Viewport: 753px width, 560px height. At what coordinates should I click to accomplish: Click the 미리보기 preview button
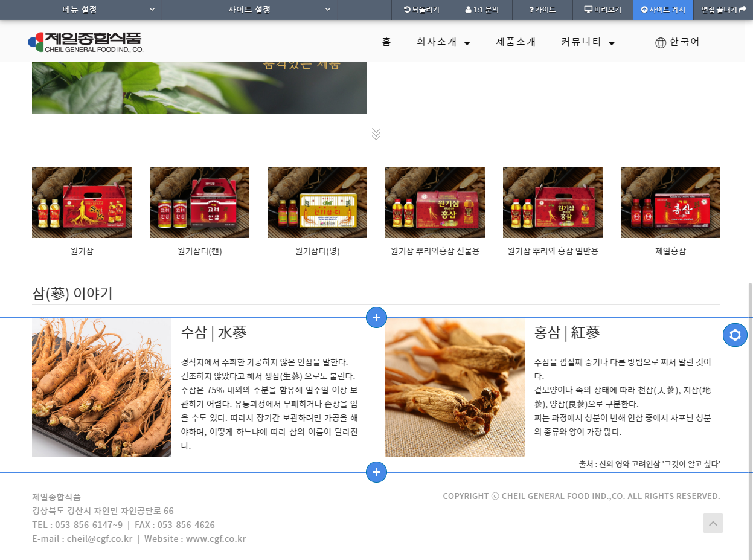pyautogui.click(x=603, y=10)
